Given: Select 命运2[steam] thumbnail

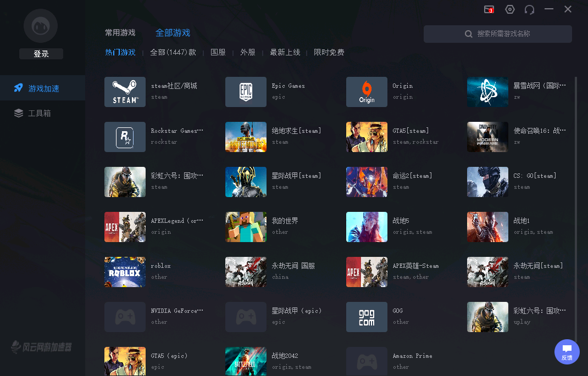Looking at the screenshot, I should (x=367, y=182).
